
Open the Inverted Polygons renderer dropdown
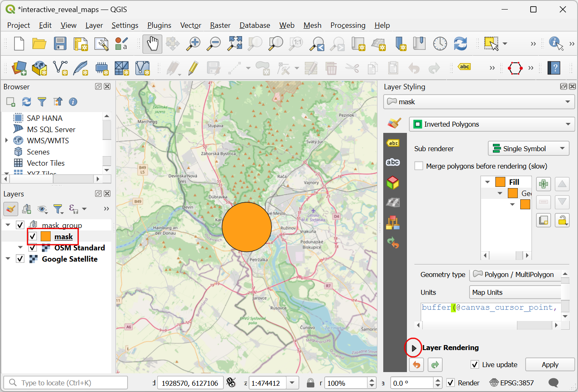pos(492,124)
